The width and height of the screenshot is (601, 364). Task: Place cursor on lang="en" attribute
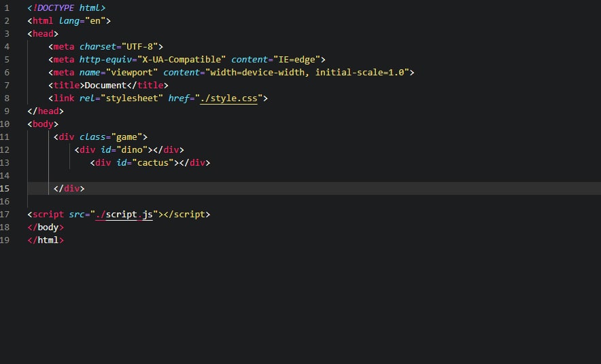(x=82, y=21)
